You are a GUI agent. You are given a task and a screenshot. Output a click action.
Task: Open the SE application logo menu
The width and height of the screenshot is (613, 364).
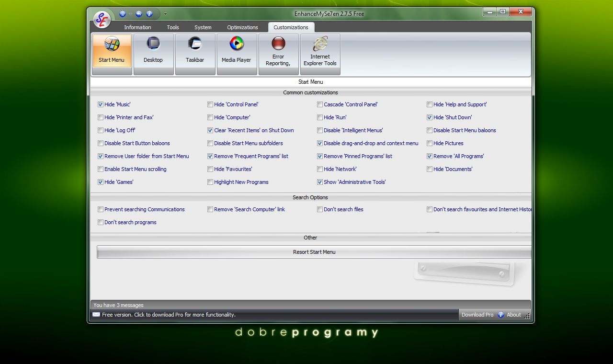(102, 20)
